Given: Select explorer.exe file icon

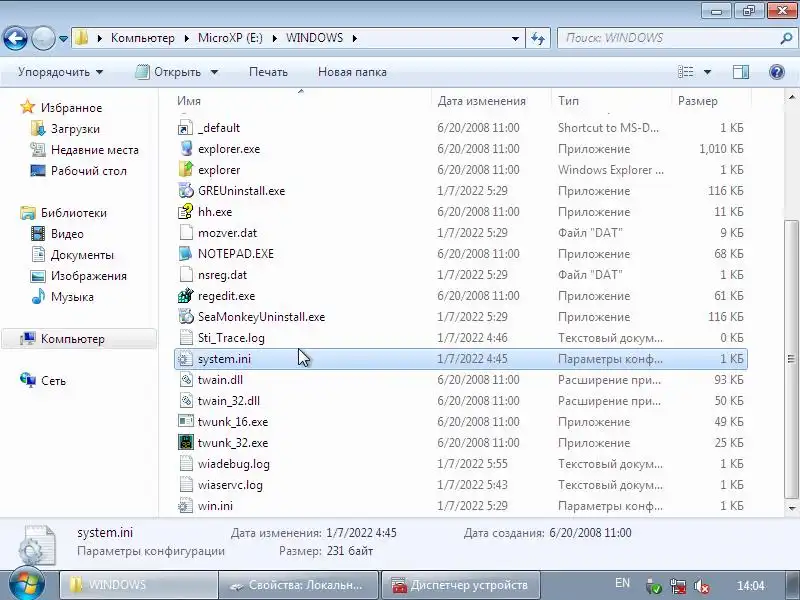Looking at the screenshot, I should point(185,148).
